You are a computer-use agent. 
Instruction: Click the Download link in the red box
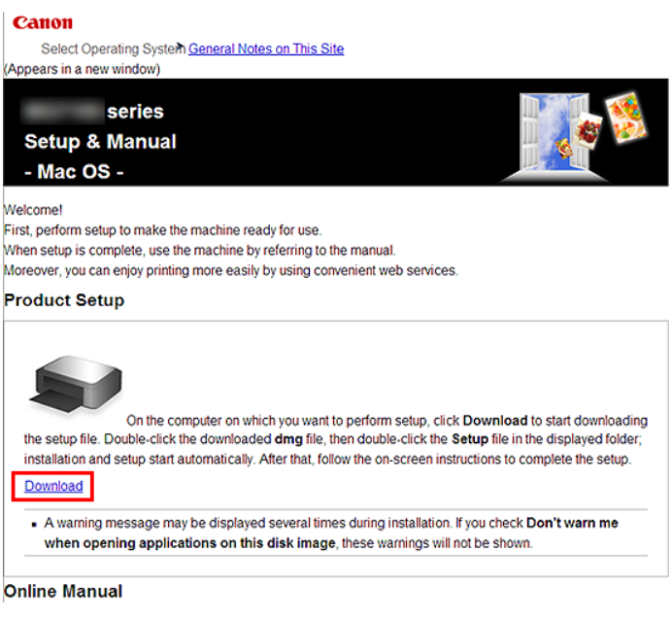click(x=53, y=486)
